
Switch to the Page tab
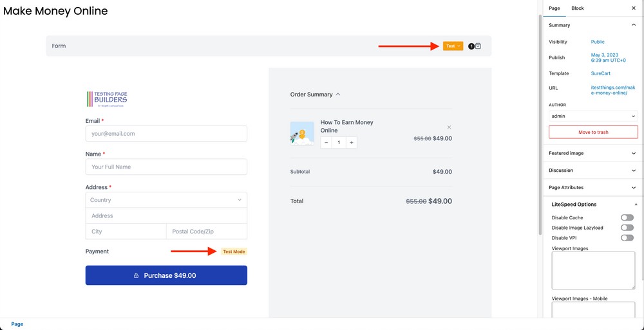point(554,8)
